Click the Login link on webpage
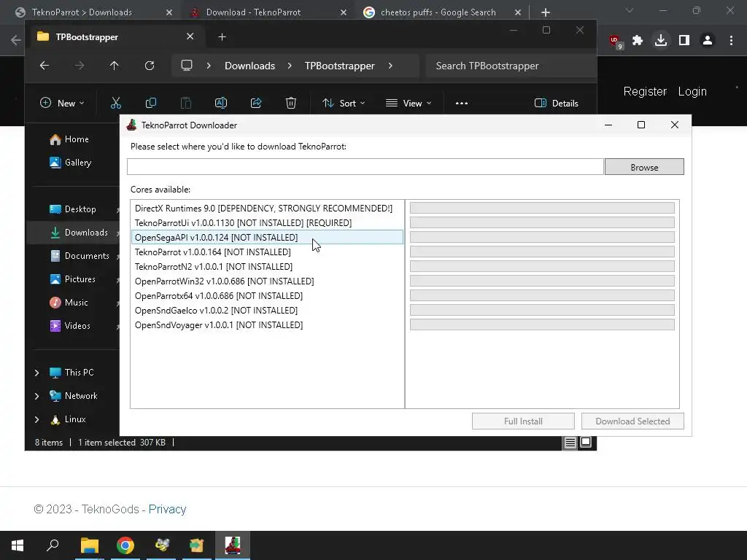The image size is (747, 560). coord(692,91)
